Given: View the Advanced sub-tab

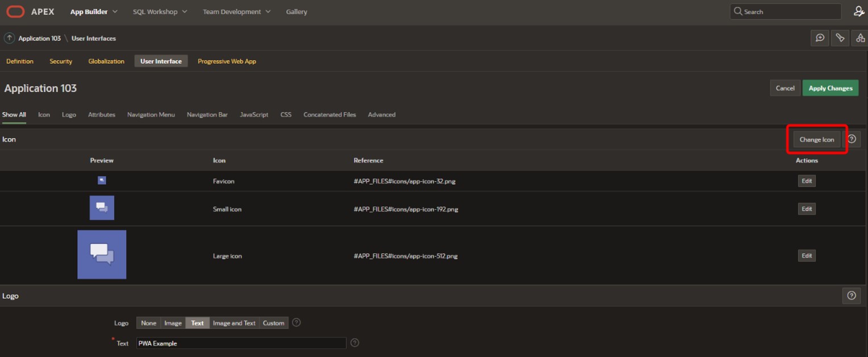Looking at the screenshot, I should (382, 114).
